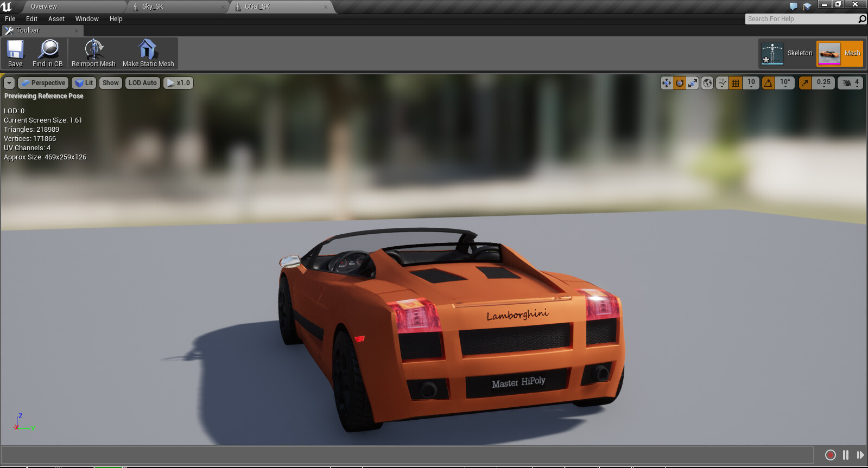Click the Current Screen Size: 1.61 text
868x468 pixels.
coord(43,120)
